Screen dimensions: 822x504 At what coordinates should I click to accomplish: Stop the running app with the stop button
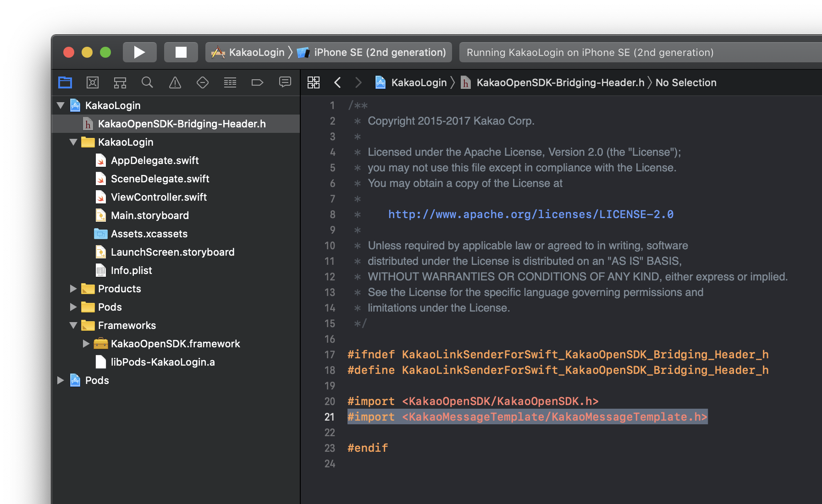coord(181,52)
